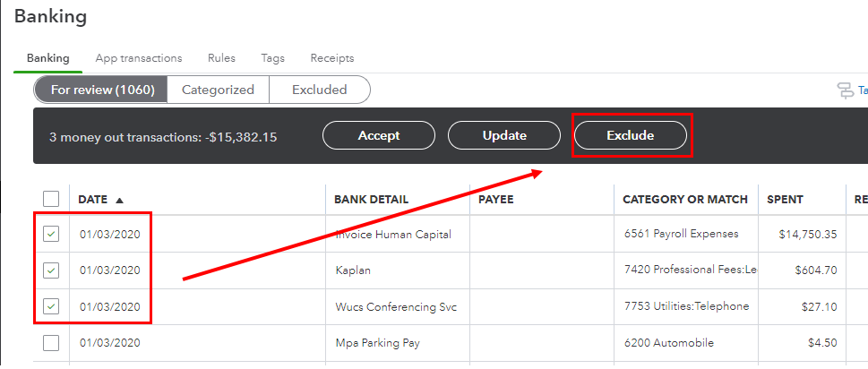Open the Banking tab
Image resolution: width=868 pixels, height=369 pixels.
click(48, 58)
